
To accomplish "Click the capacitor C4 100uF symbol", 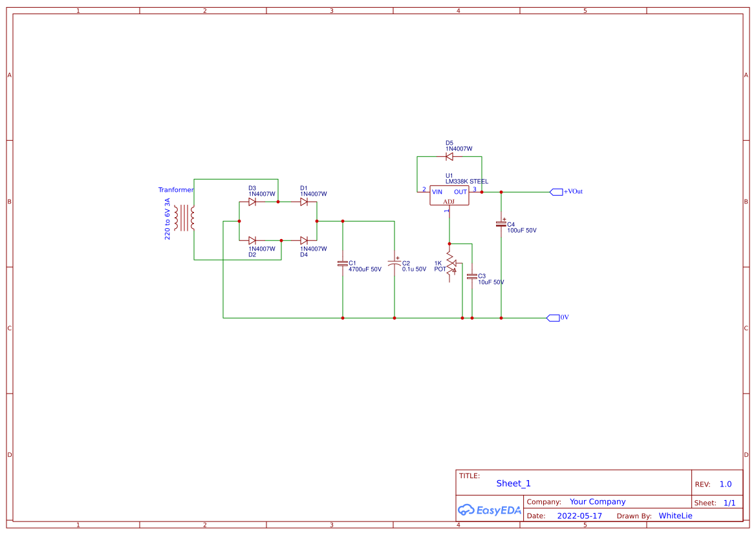I will pyautogui.click(x=501, y=224).
